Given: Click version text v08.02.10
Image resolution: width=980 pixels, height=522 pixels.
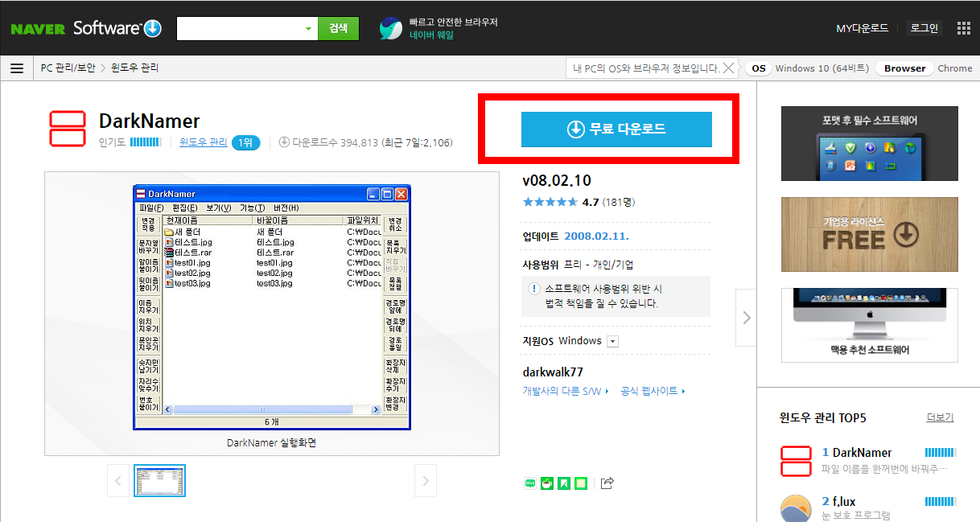Looking at the screenshot, I should [x=557, y=181].
